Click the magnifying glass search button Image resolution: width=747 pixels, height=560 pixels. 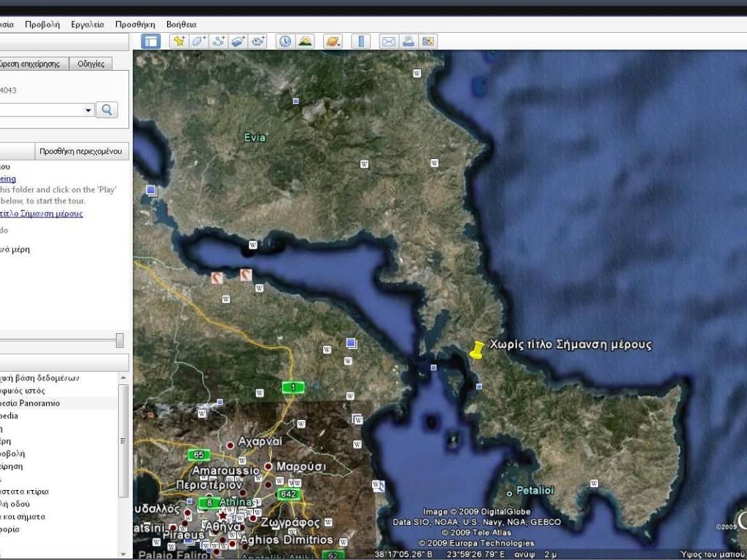tap(107, 110)
